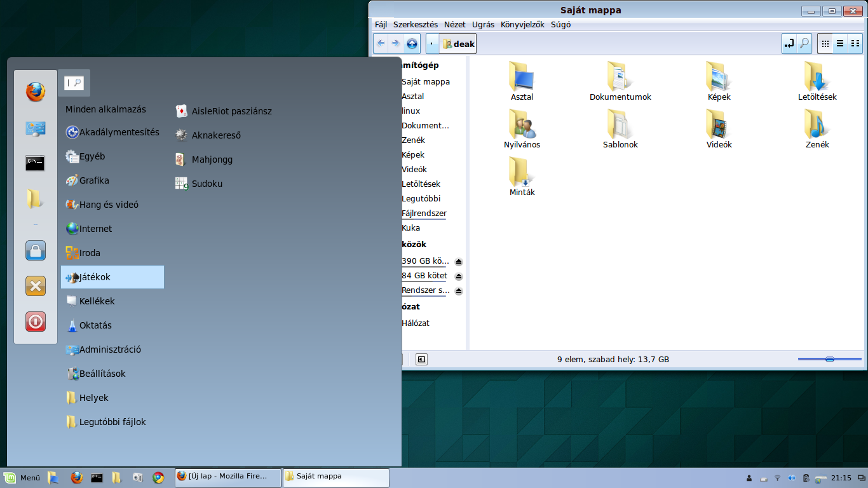Viewport: 868px width, 488px height.
Task: Select the highlighted Játékok category
Action: (x=112, y=277)
